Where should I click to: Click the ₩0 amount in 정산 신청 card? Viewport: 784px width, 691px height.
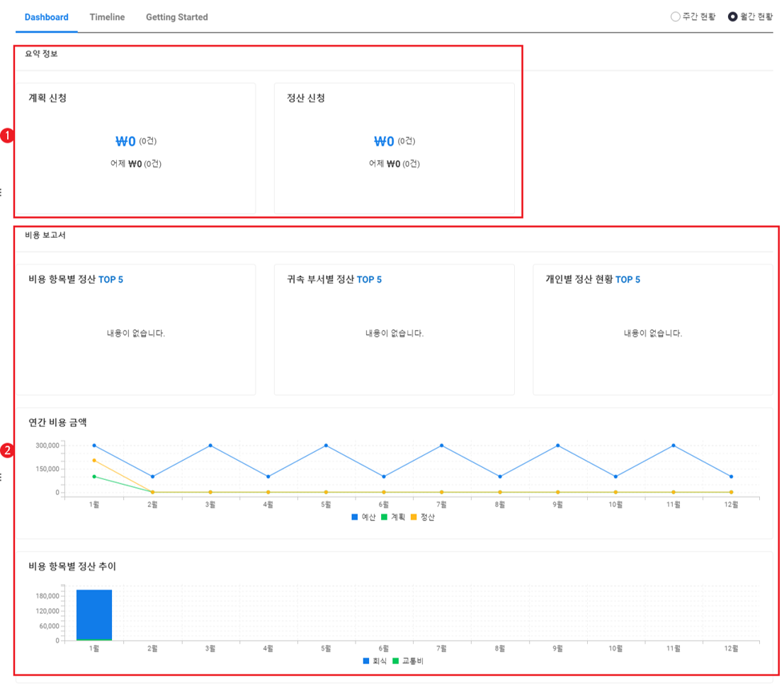[x=384, y=142]
